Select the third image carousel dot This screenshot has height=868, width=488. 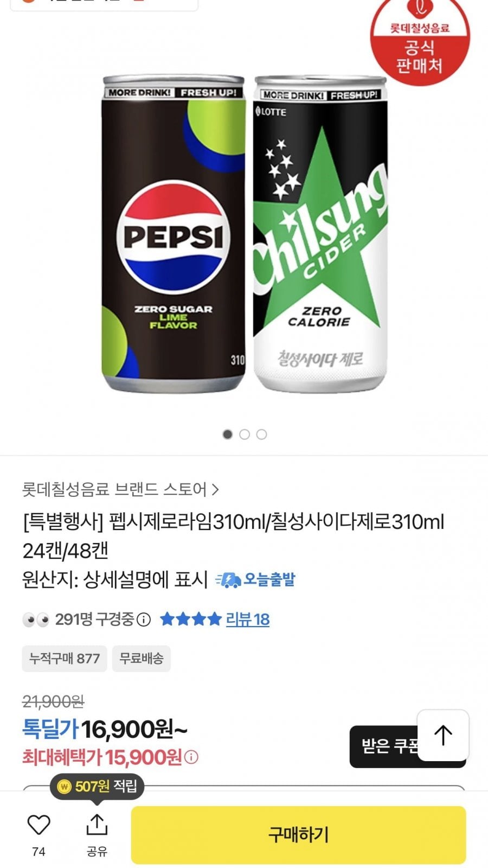tap(261, 435)
